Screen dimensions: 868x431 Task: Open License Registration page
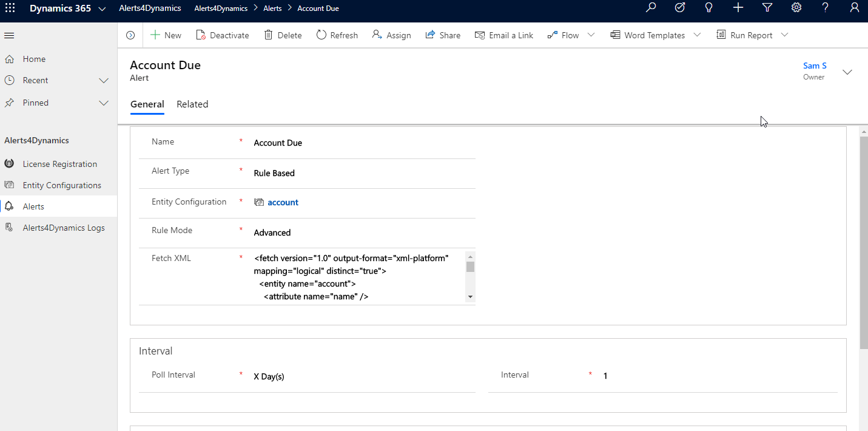[x=58, y=164]
